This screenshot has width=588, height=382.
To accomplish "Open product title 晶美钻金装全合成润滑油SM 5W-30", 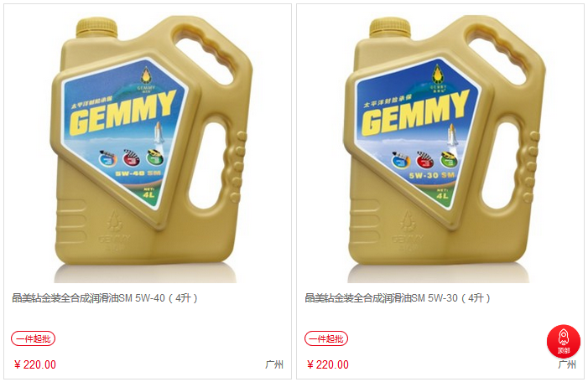I will click(398, 298).
